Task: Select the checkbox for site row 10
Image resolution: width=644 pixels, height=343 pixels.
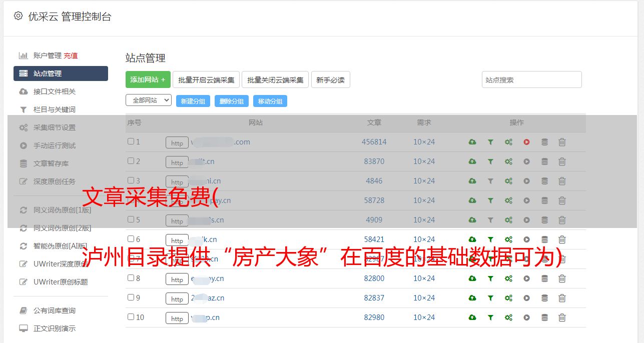Action: point(131,317)
